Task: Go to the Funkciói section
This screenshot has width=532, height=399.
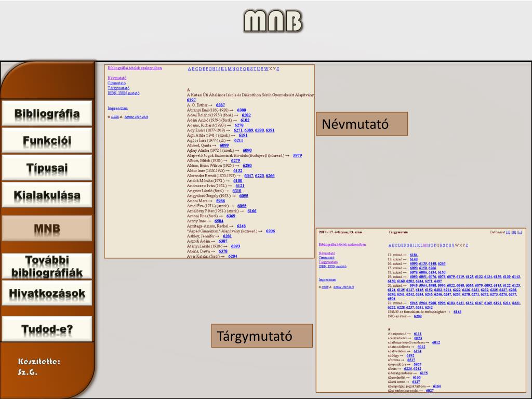Action: [47, 140]
